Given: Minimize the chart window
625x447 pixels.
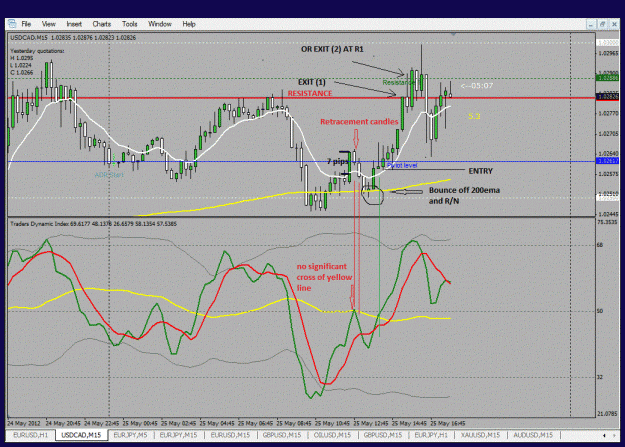Looking at the screenshot, I should [x=591, y=24].
